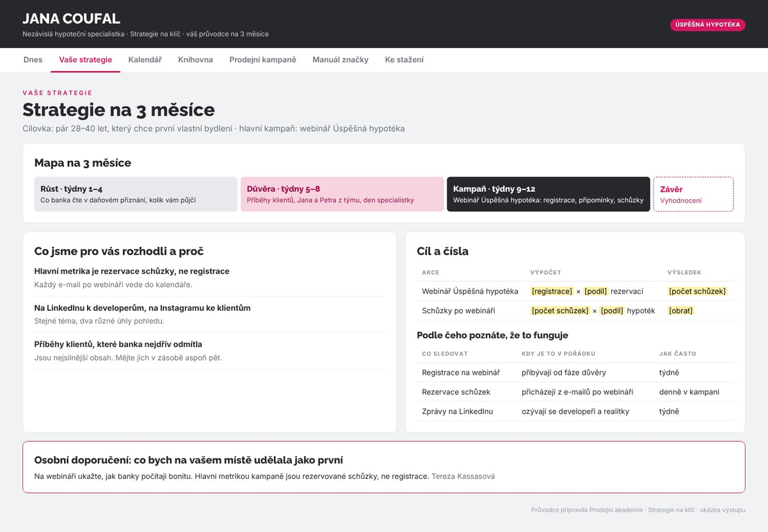Open the Závěr Vyhodnocení phase card
The image size is (768, 532).
pos(693,194)
